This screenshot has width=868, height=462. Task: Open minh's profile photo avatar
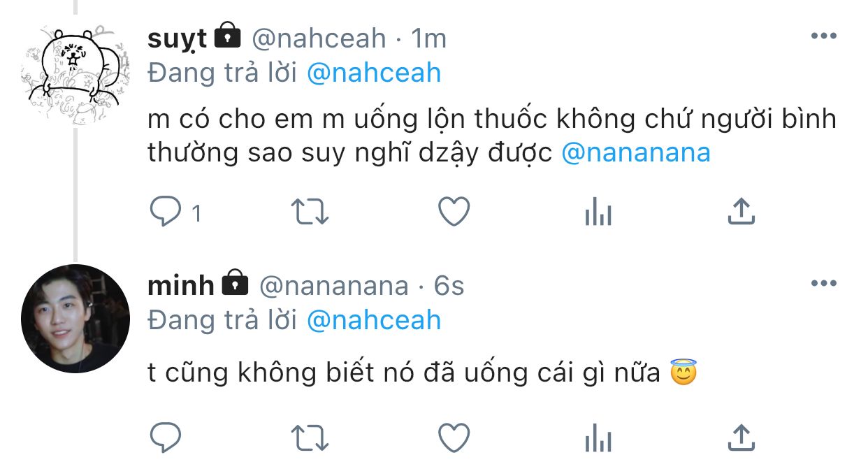tap(75, 318)
